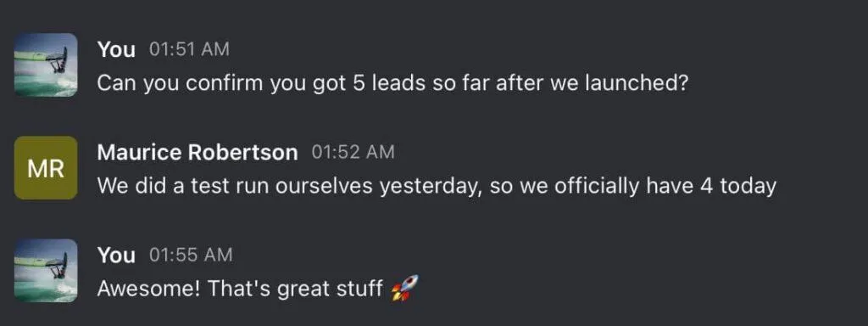
Task: Click the 01:52 AM timestamp
Action: click(x=353, y=153)
